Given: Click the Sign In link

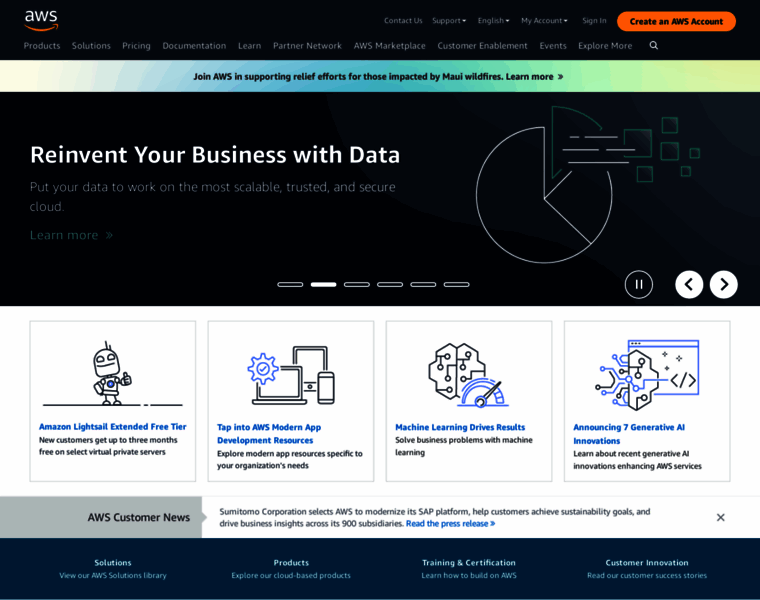Looking at the screenshot, I should coord(594,21).
